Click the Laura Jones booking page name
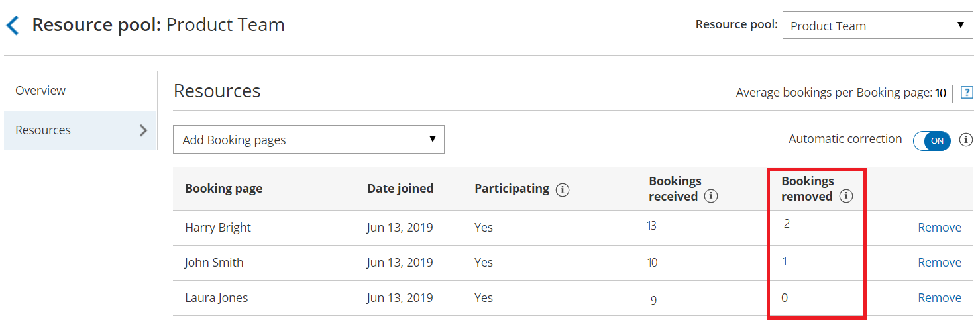Viewport: 980px width, 329px height. coord(216,298)
